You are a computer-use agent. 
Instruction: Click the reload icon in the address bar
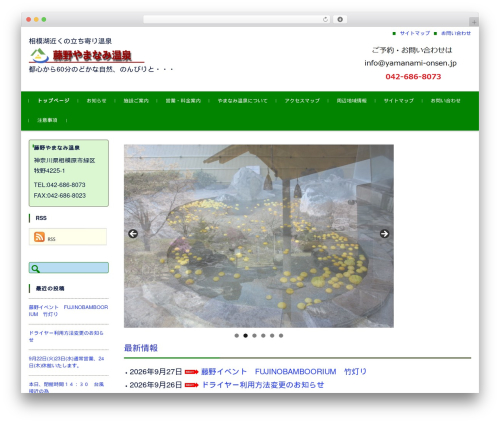(x=325, y=19)
